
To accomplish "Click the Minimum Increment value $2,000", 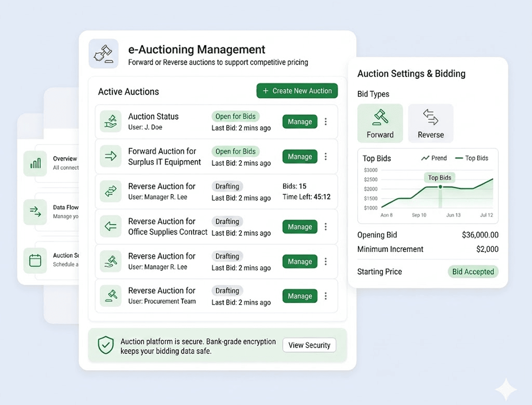I will coord(487,249).
